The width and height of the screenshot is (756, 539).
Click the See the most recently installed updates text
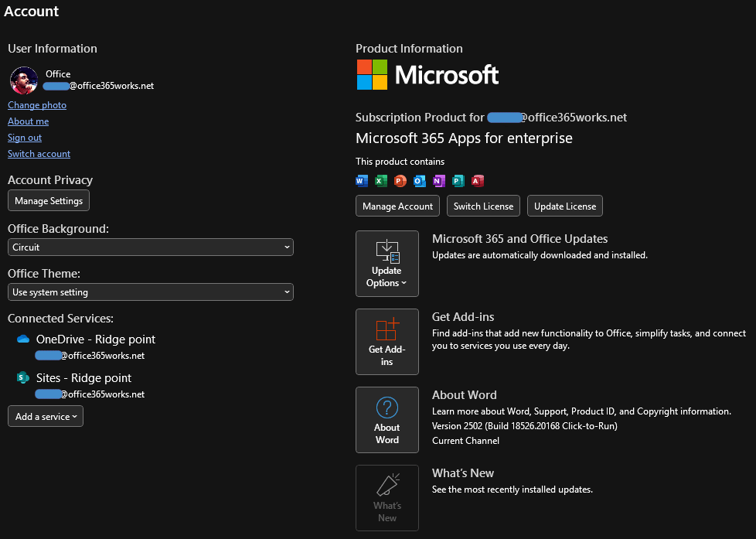click(x=513, y=490)
